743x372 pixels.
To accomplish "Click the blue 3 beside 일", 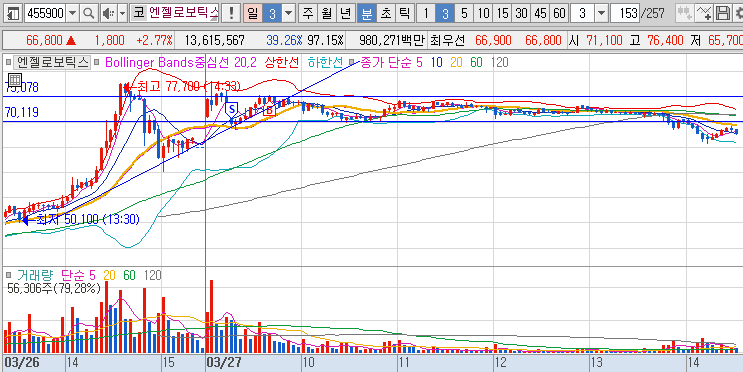I will tap(272, 13).
